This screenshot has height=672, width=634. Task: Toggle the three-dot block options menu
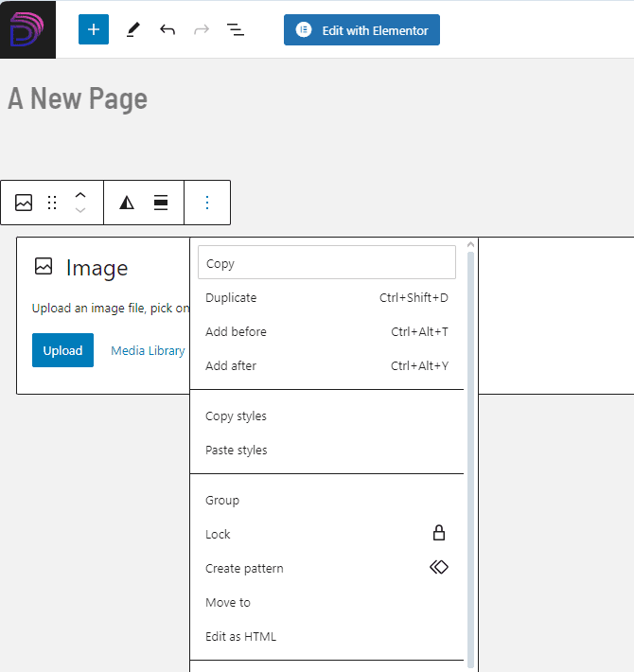coord(207,203)
